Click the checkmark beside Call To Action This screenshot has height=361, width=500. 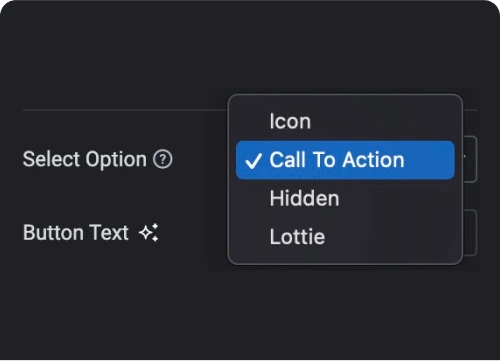tap(253, 161)
